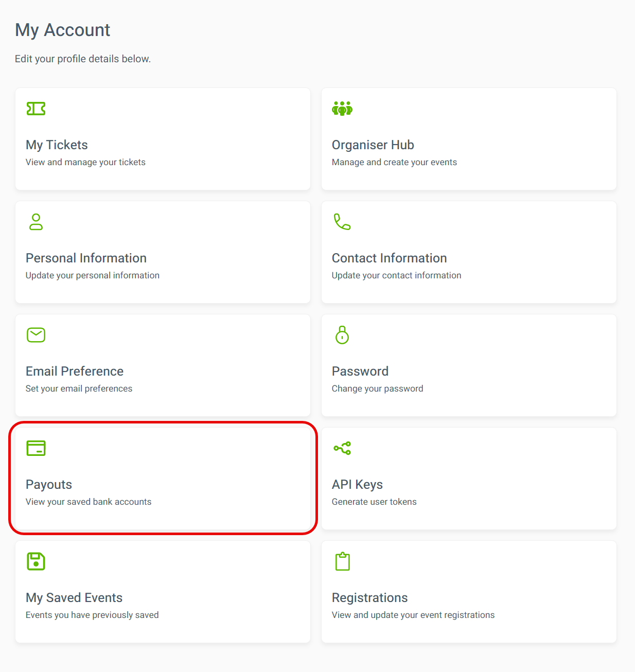
Task: Click the group people icon for Organiser Hub
Action: coord(342,109)
